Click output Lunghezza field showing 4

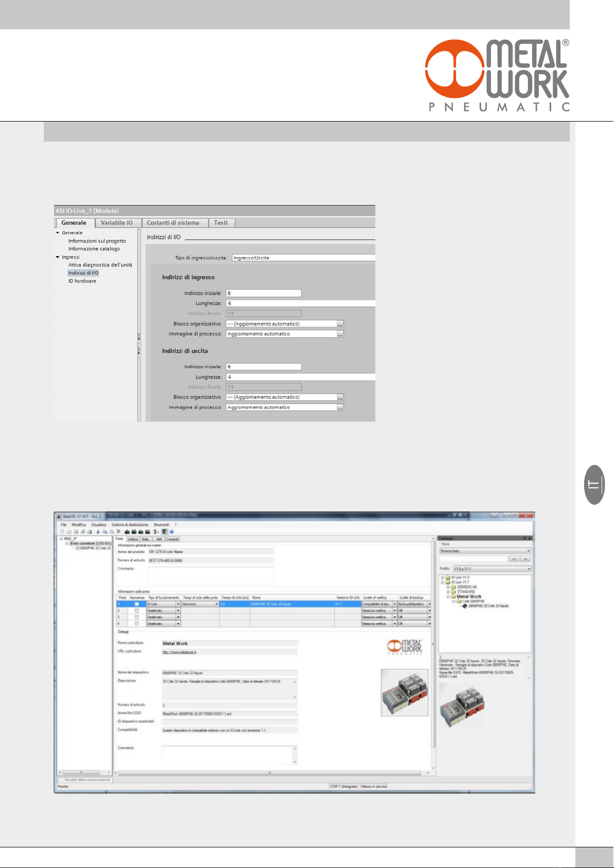(301, 377)
